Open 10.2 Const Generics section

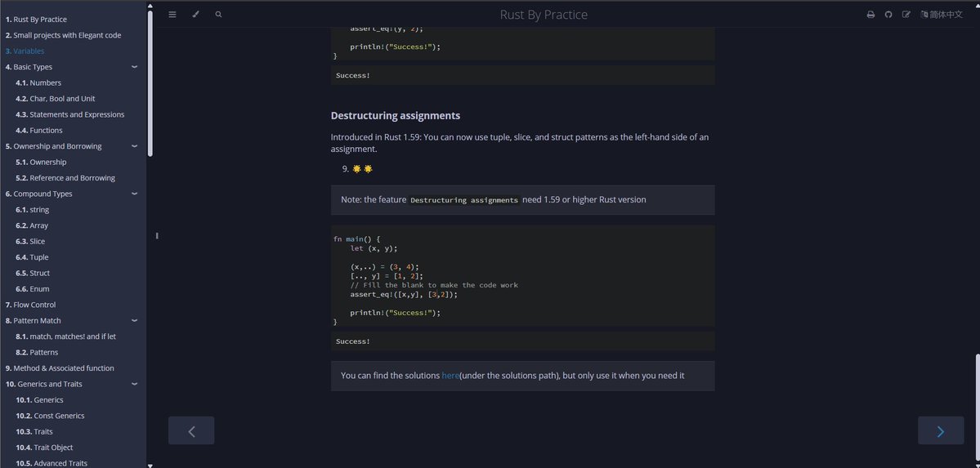pyautogui.click(x=50, y=416)
